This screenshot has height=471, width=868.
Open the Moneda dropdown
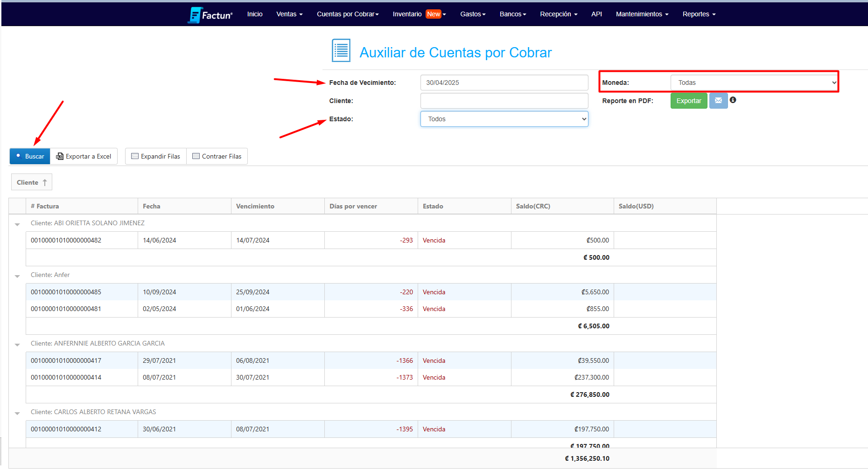[x=754, y=83]
